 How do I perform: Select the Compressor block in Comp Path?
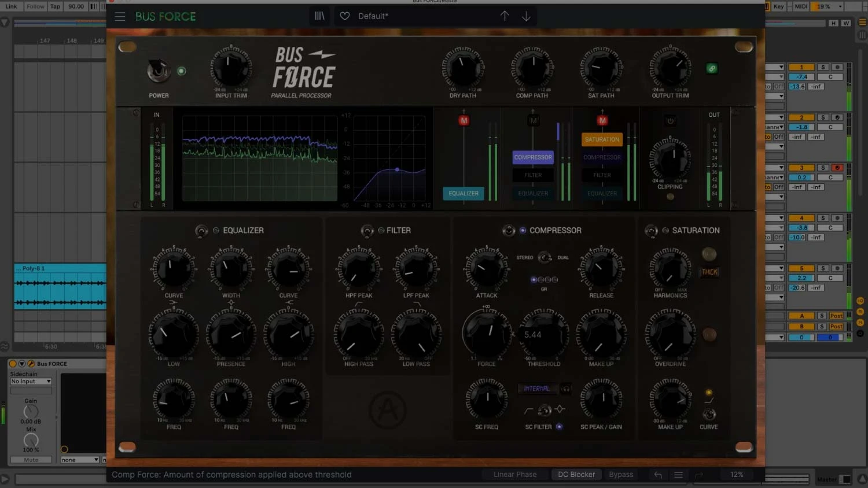point(533,157)
